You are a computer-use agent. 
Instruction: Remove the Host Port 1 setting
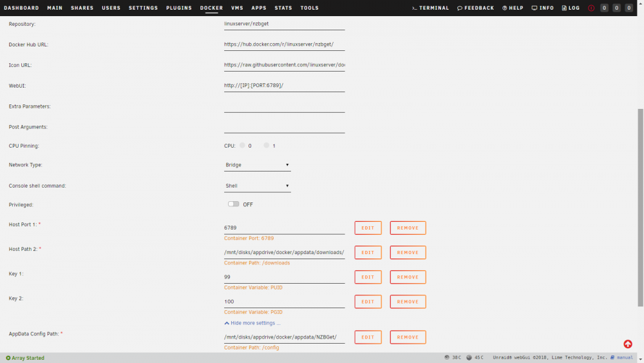[x=408, y=228]
